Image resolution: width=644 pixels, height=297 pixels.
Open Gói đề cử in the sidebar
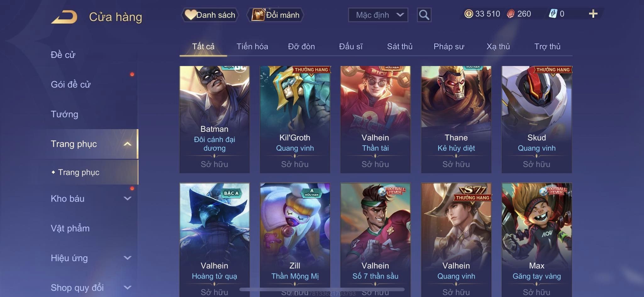coord(71,84)
